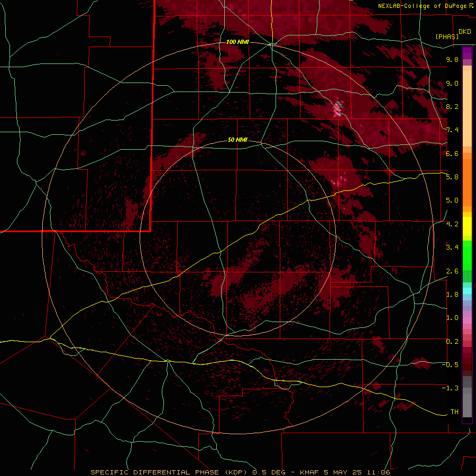Click the 2.6 scale value
Viewport: 476px width, 476px height.
pos(452,271)
